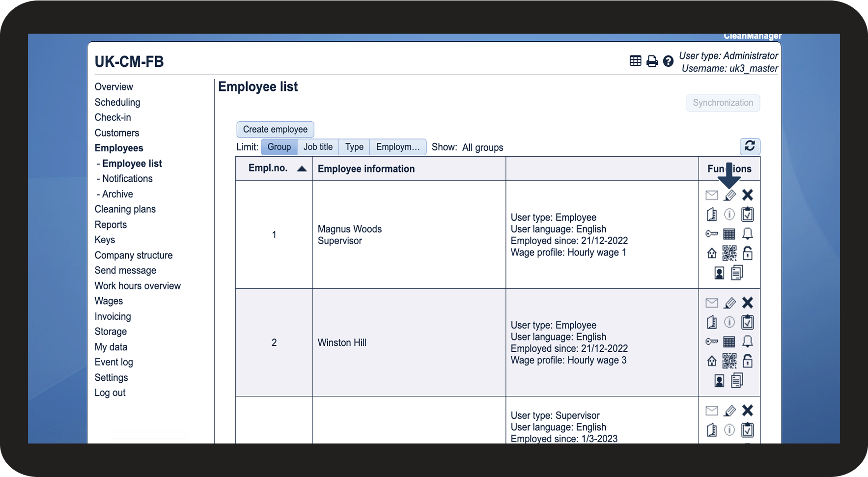Click the table grid icon in header

coord(635,61)
